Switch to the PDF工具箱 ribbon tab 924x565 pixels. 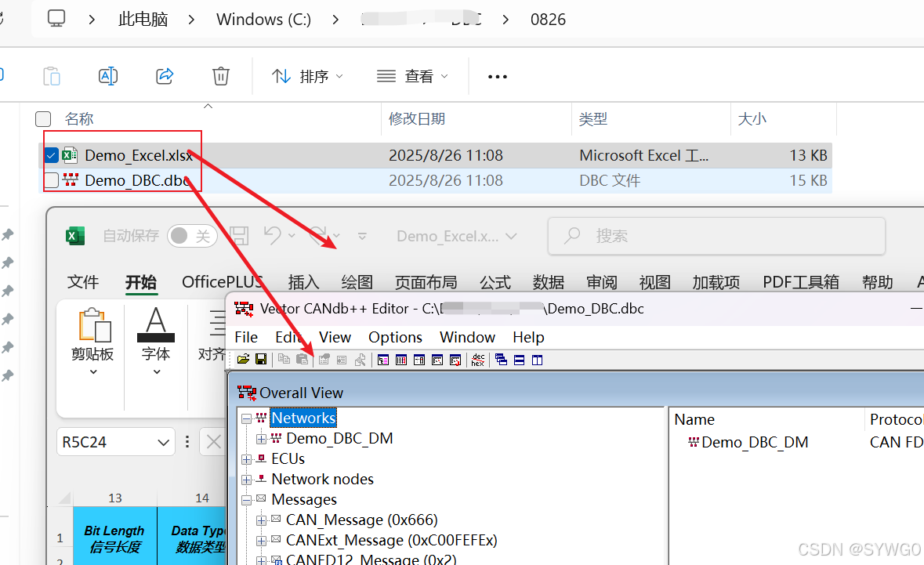tap(801, 282)
